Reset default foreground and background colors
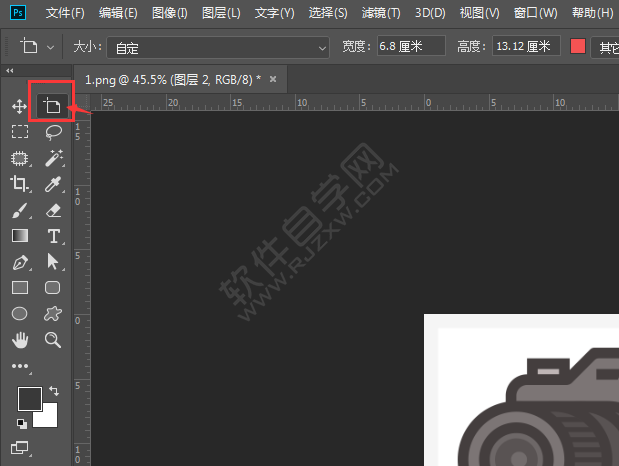The width and height of the screenshot is (619, 466). coord(22,423)
